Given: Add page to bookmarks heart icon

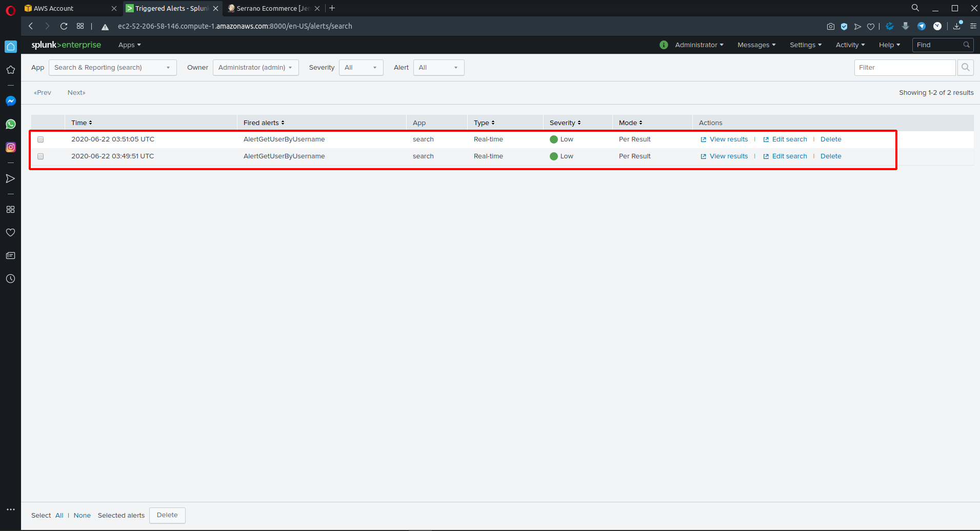Looking at the screenshot, I should coord(871,26).
